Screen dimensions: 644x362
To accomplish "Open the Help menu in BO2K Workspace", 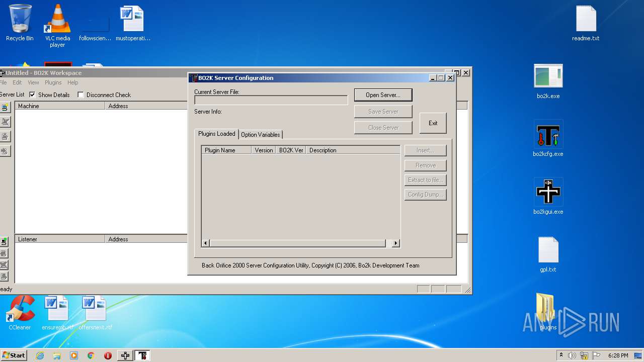I will (73, 82).
